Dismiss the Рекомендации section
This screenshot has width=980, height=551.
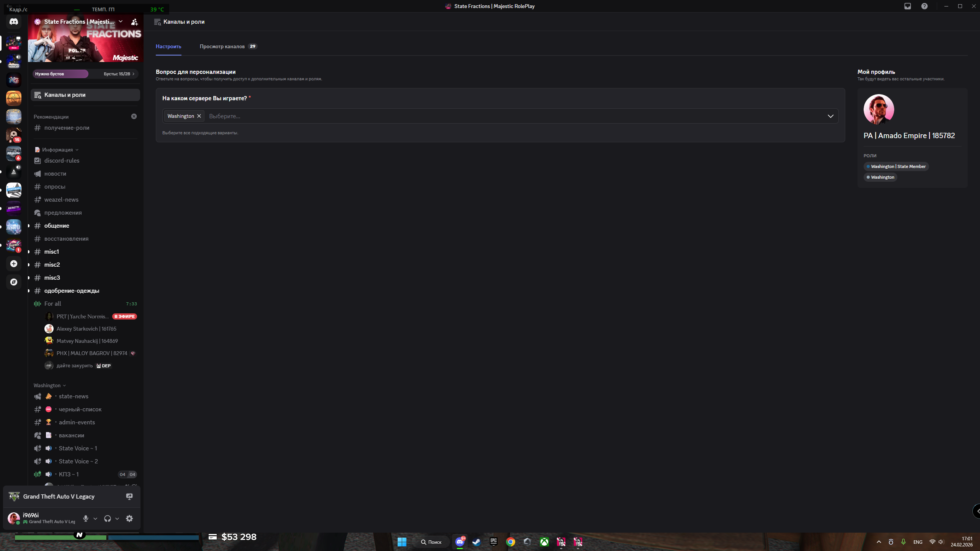tap(134, 116)
